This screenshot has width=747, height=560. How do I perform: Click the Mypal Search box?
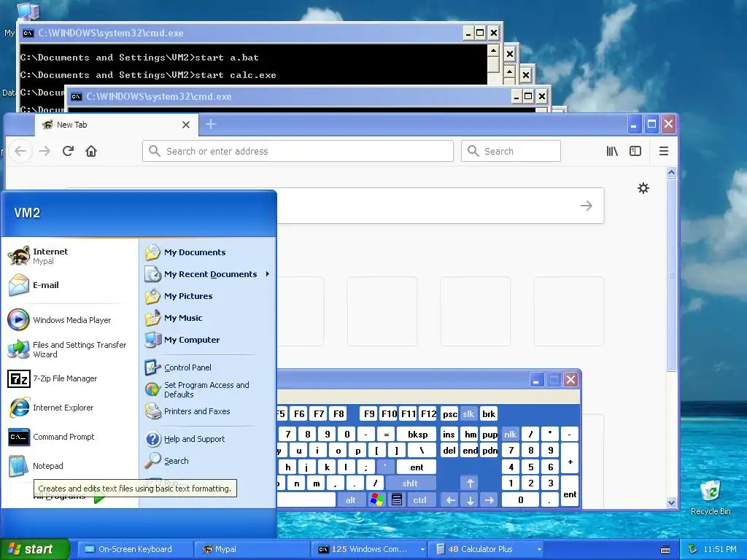[x=511, y=151]
